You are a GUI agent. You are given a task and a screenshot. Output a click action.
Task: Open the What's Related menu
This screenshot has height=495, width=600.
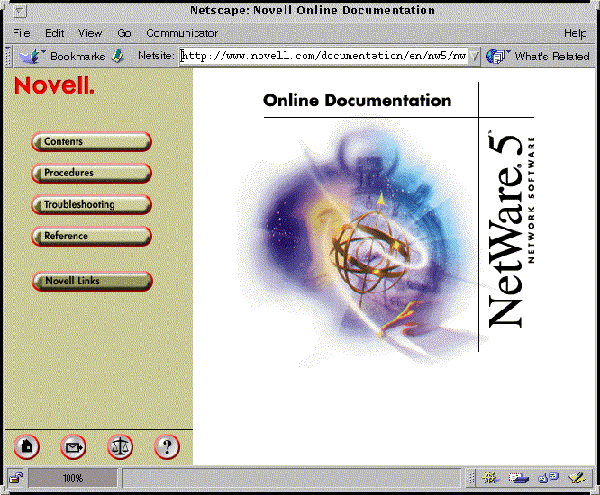(x=540, y=56)
